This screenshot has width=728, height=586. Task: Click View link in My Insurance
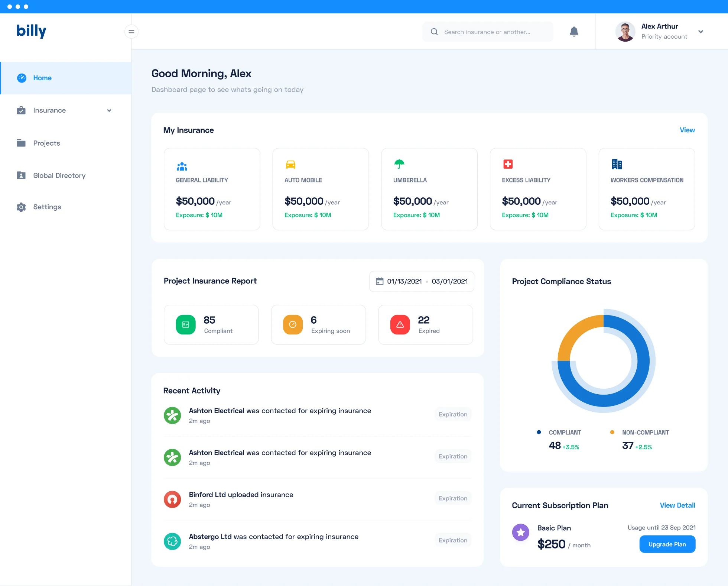(x=687, y=130)
